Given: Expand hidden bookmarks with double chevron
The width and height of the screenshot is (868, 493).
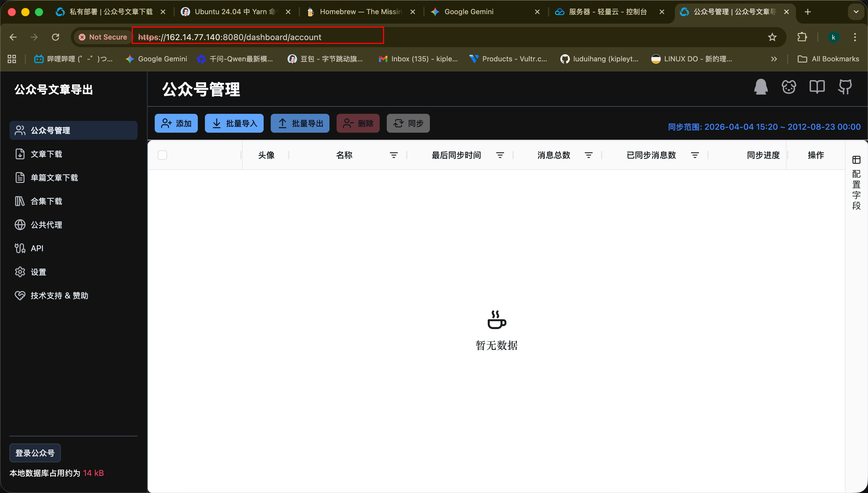Looking at the screenshot, I should [x=774, y=59].
